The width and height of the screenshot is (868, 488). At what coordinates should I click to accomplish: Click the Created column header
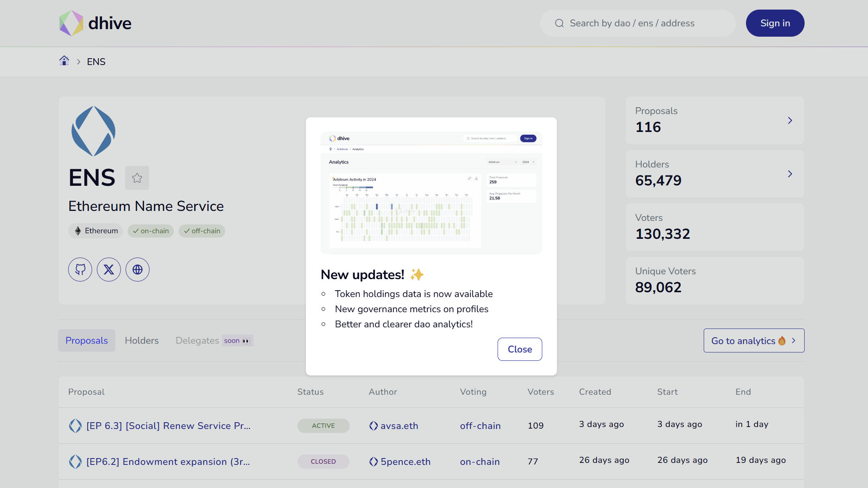tap(595, 392)
